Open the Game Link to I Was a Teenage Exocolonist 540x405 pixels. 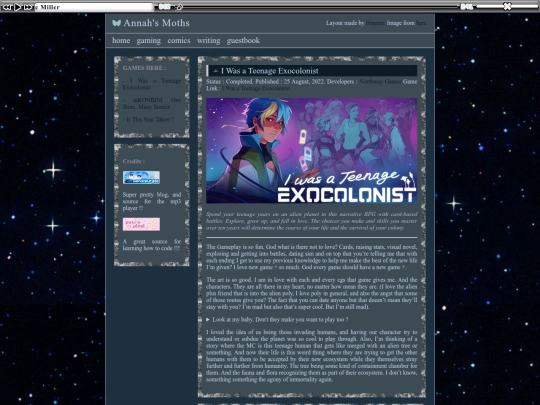tap(256, 89)
